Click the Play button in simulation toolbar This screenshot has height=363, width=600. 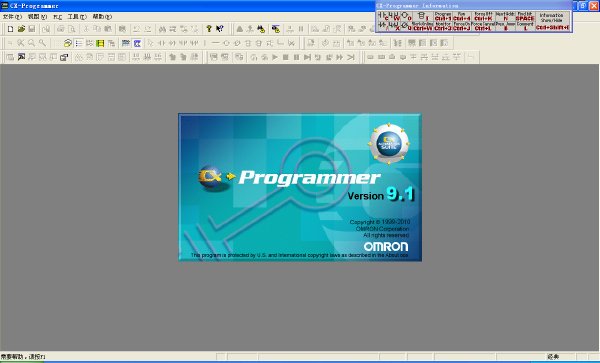click(275, 57)
